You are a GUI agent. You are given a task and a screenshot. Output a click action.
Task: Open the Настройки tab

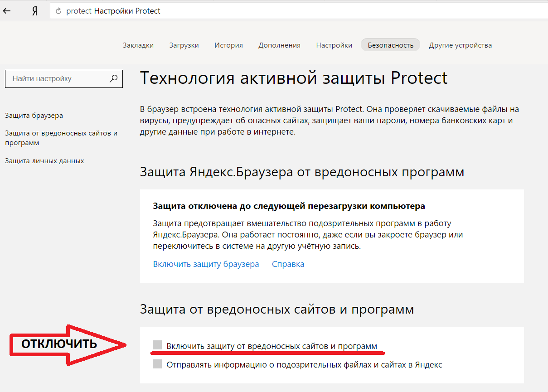click(334, 45)
